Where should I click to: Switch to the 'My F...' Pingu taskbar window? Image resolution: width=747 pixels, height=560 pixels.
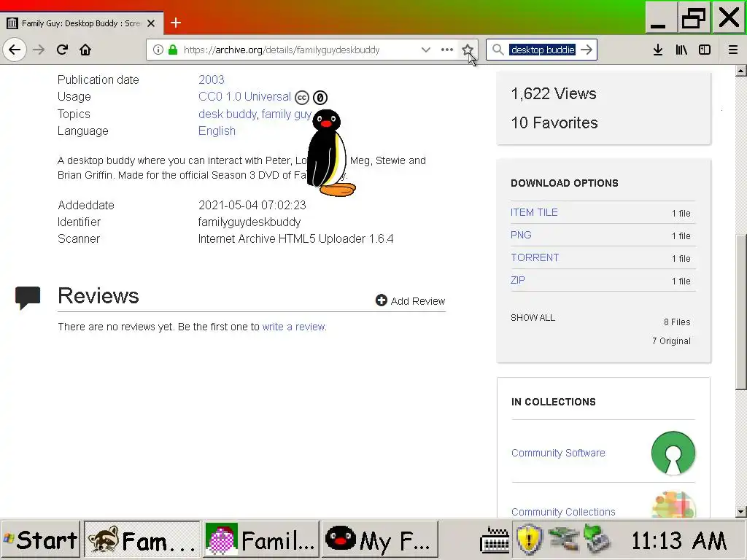coord(379,540)
